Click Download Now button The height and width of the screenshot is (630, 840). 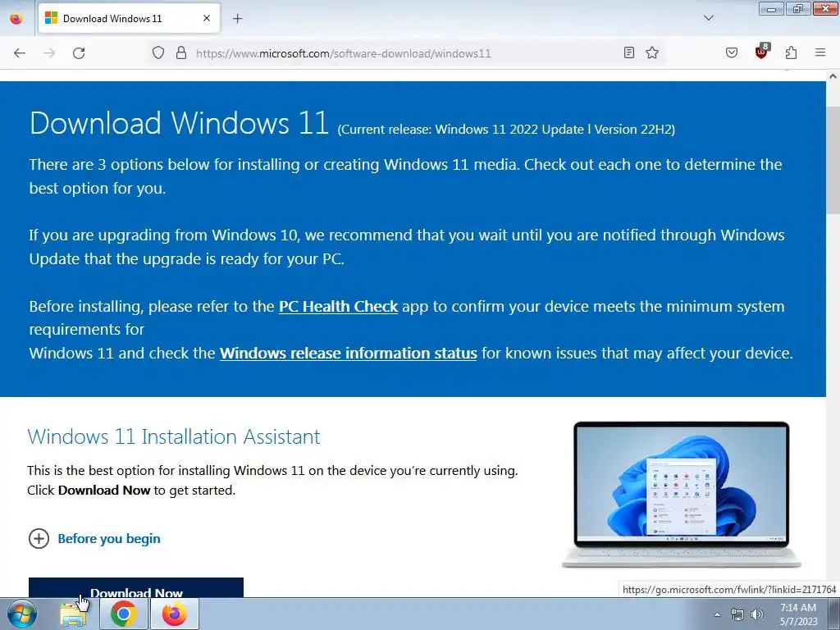(136, 588)
